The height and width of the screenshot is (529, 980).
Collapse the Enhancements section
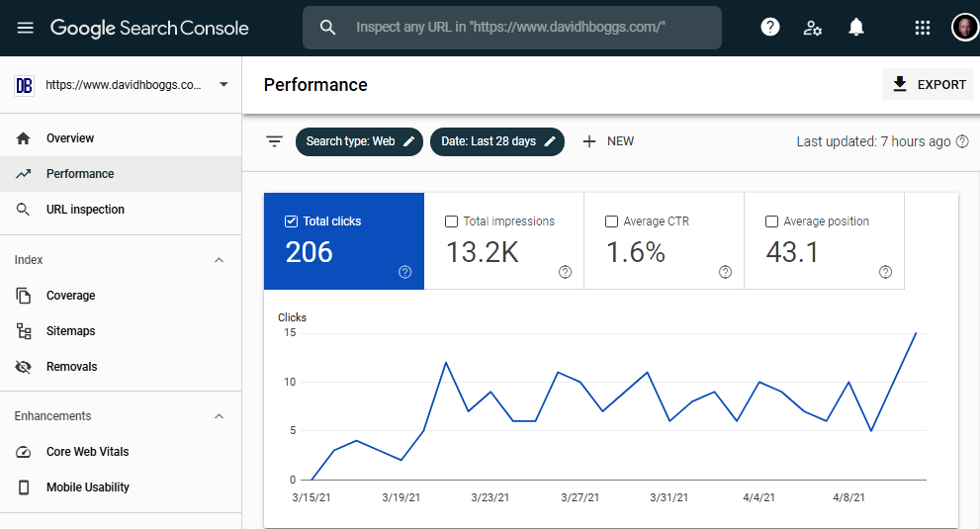pos(220,416)
